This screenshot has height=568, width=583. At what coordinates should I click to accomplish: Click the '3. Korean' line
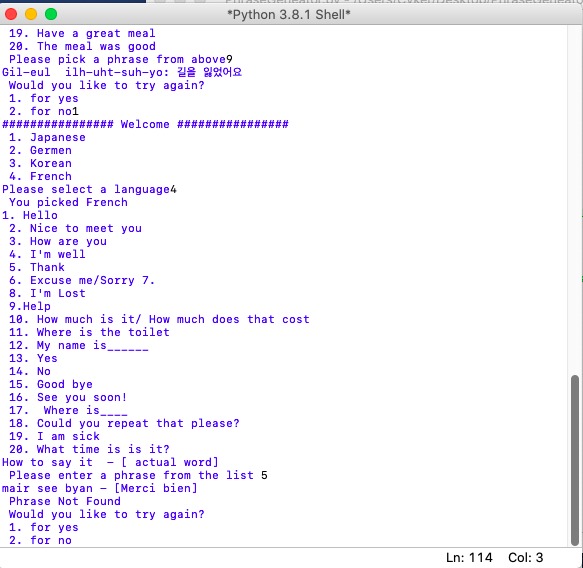[x=40, y=163]
